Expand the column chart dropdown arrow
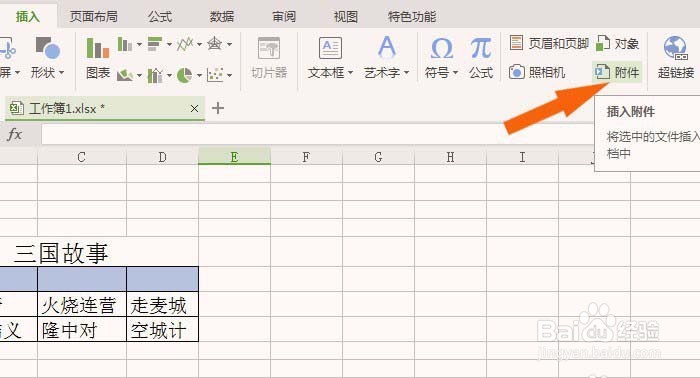Viewport: 700px width, 378px height. point(139,44)
